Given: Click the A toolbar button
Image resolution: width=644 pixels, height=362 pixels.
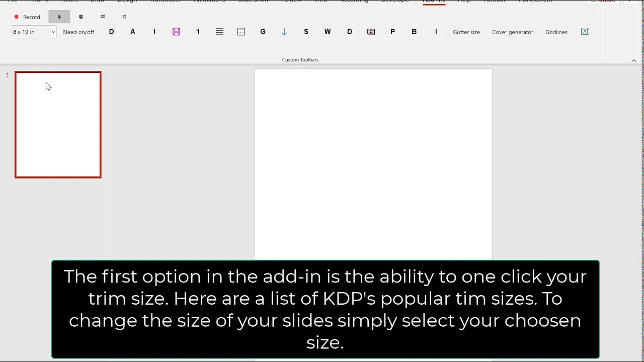Looking at the screenshot, I should 133,32.
